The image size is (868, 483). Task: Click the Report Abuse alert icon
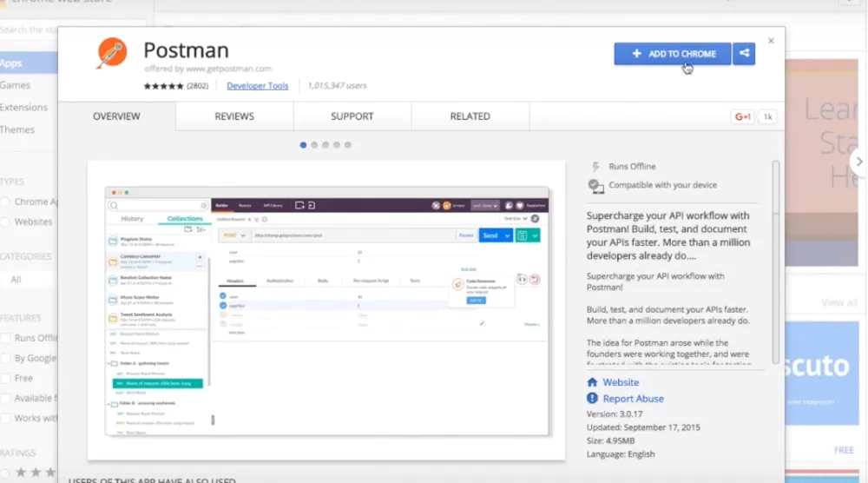coord(592,398)
